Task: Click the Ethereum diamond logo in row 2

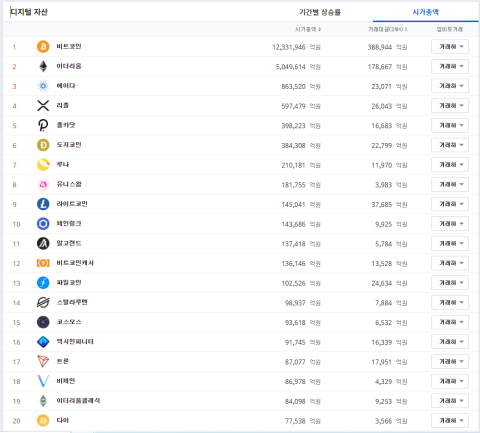Action: pos(43,66)
